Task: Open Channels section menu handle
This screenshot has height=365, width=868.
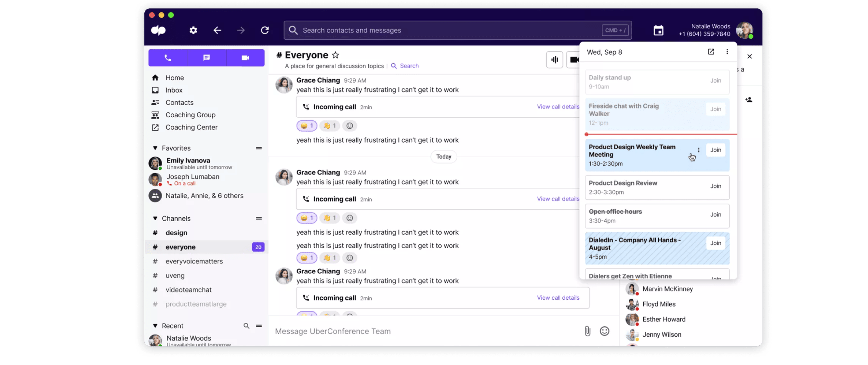Action: tap(259, 218)
